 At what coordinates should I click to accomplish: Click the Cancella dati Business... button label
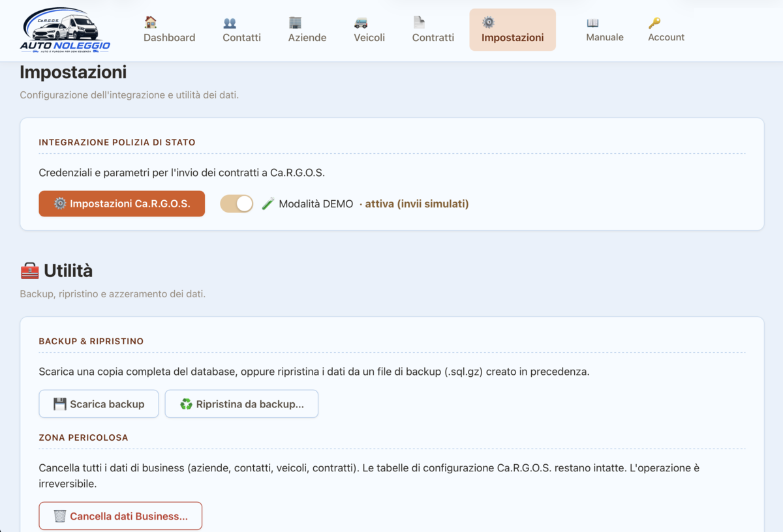129,516
